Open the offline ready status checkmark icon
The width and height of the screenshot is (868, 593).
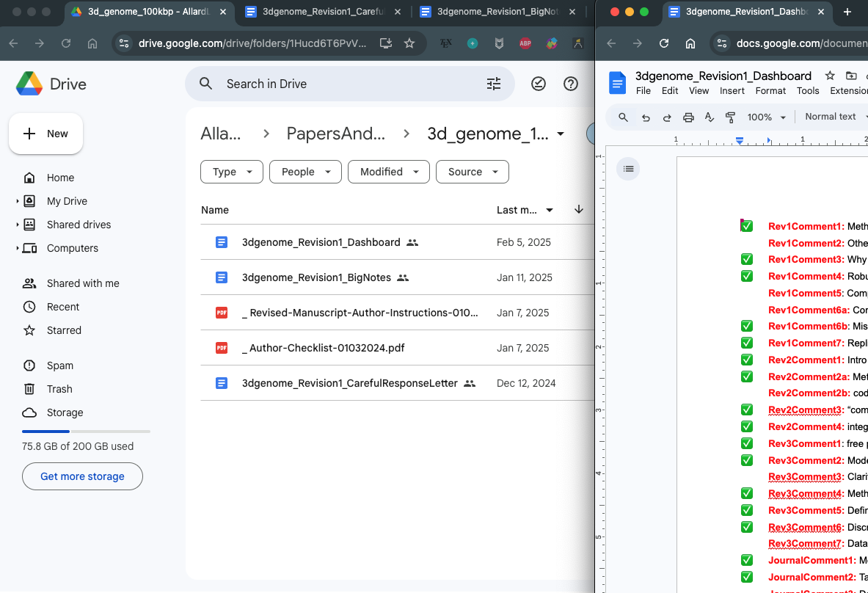click(538, 84)
